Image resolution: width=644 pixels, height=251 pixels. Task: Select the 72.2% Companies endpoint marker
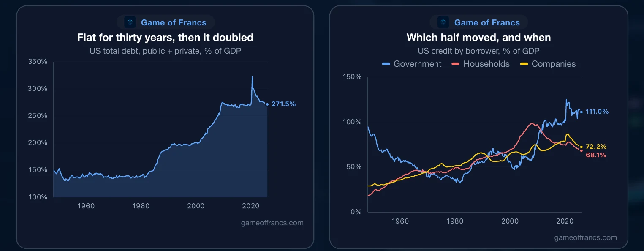pos(581,147)
